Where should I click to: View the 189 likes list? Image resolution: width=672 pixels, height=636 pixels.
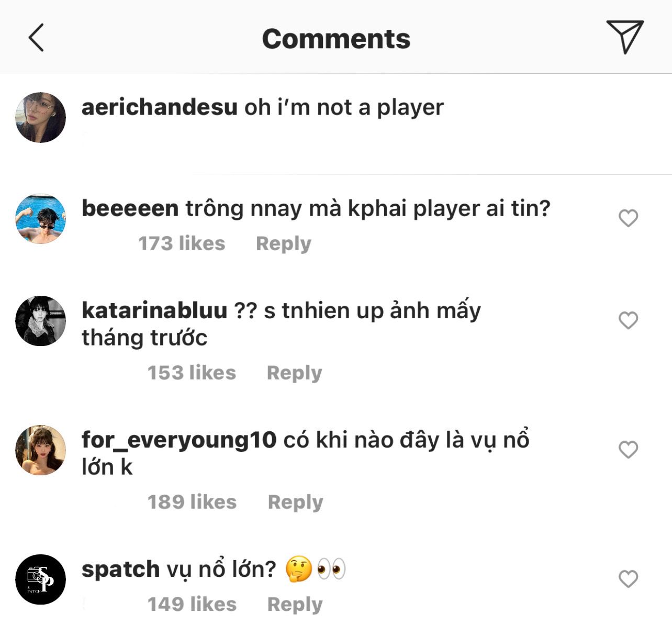(192, 502)
